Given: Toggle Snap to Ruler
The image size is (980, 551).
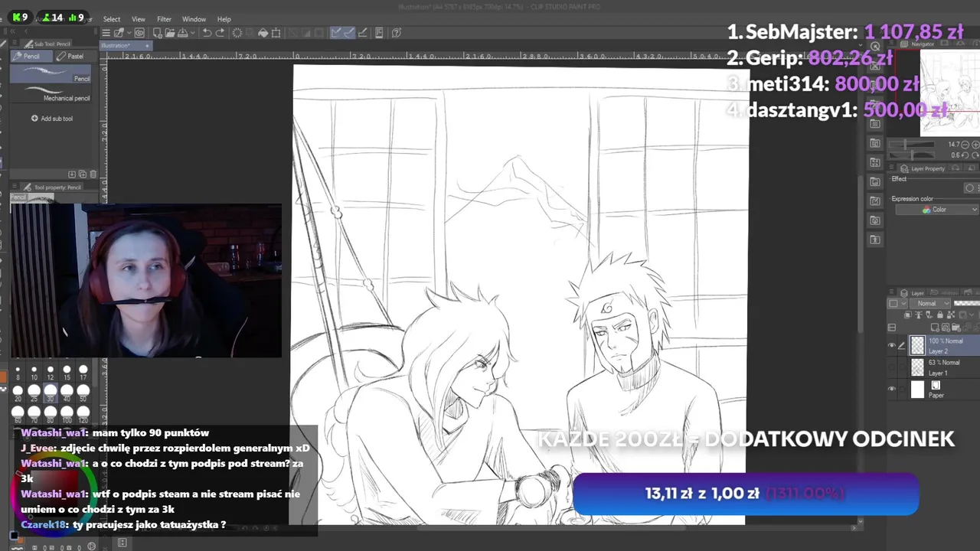Looking at the screenshot, I should coord(335,32).
